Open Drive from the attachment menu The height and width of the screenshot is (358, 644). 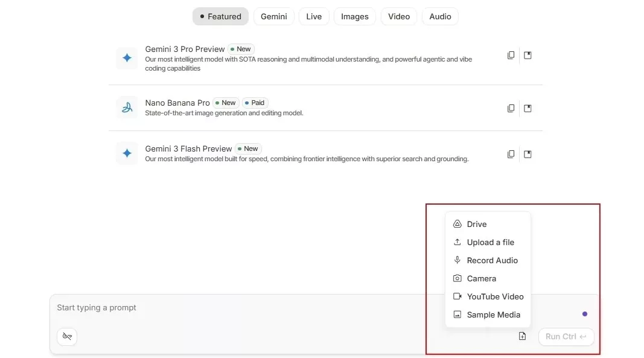pyautogui.click(x=476, y=224)
